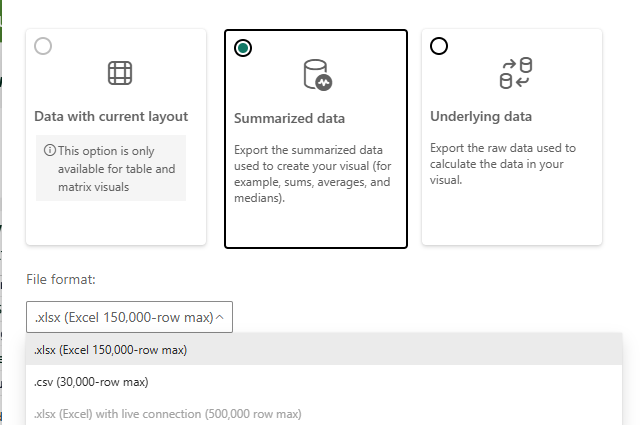Click the table and matrix visuals notice
The image size is (641, 425).
[111, 168]
